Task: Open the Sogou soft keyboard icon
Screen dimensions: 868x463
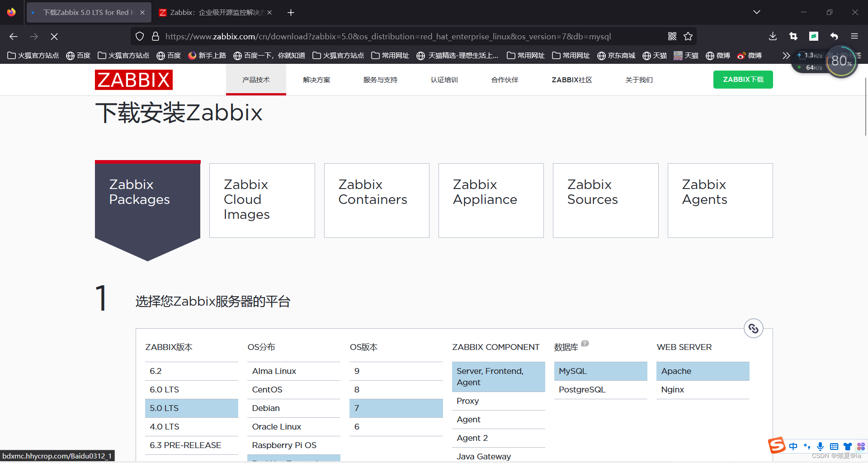Action: (x=834, y=446)
